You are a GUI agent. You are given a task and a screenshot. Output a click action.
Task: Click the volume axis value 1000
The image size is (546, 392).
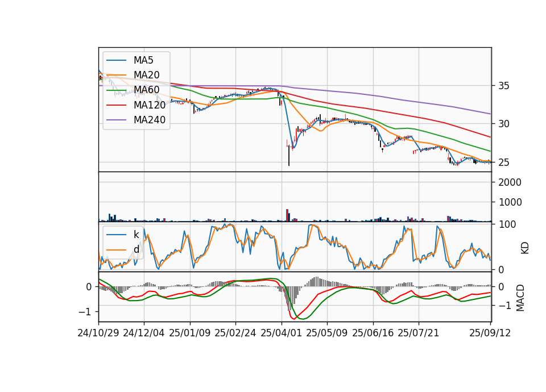coord(510,202)
